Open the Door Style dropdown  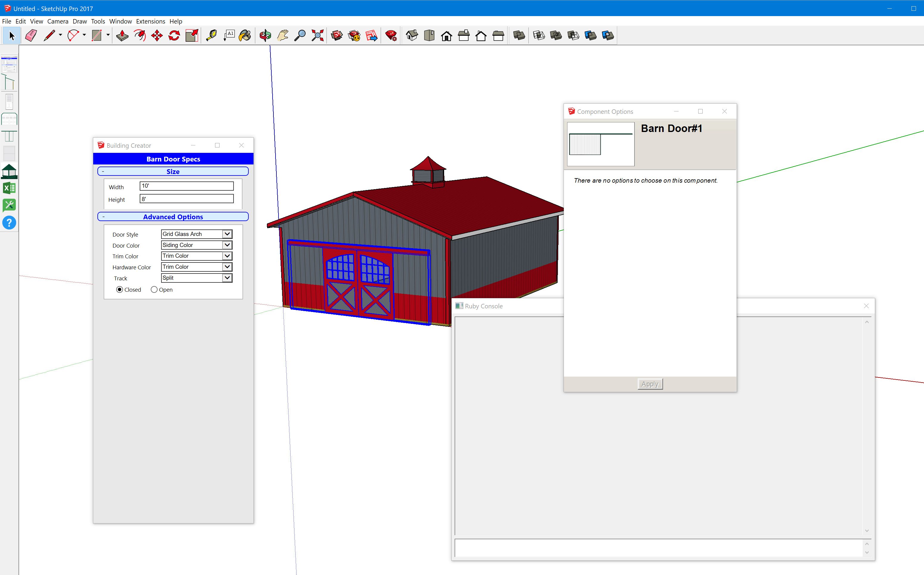[x=197, y=234]
